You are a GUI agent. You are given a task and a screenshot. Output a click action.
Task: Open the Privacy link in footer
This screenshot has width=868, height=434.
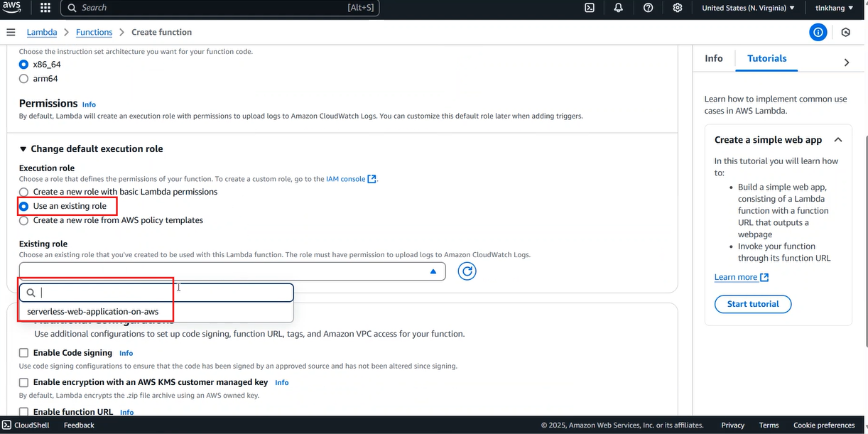coord(733,425)
